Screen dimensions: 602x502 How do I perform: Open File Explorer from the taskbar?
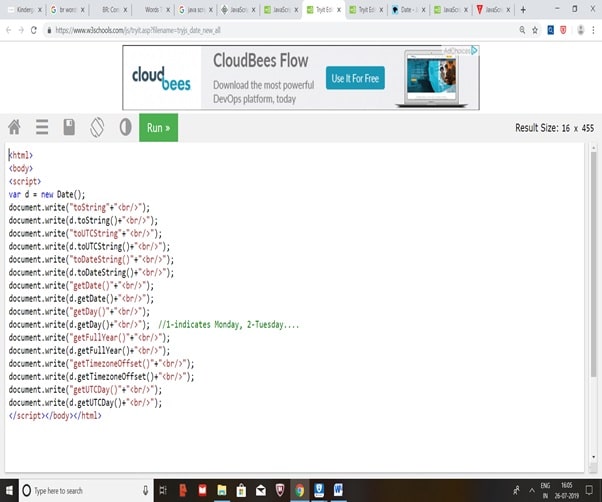222,490
